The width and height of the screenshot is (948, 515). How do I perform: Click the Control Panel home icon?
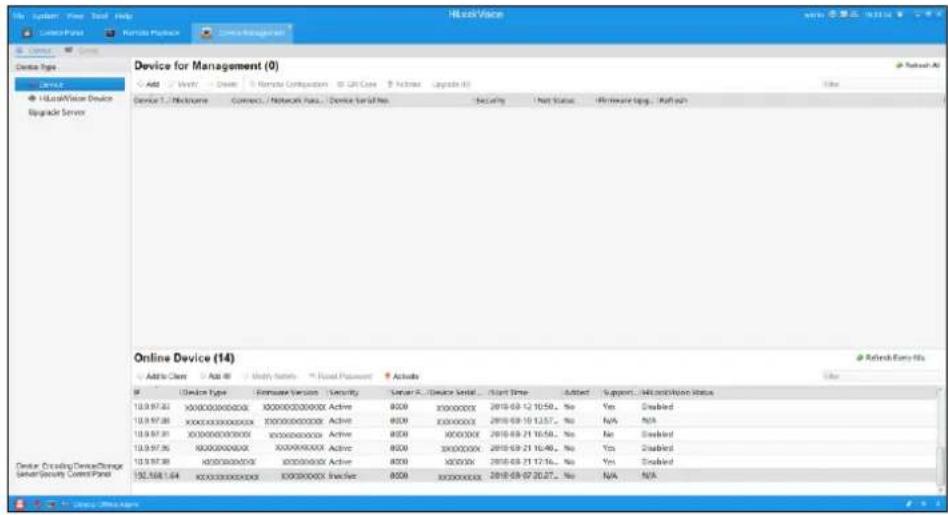point(27,33)
